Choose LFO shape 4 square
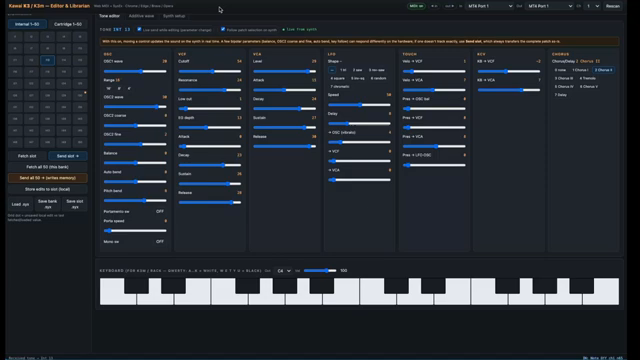Viewport: 640px width, 360px height. tap(338, 78)
